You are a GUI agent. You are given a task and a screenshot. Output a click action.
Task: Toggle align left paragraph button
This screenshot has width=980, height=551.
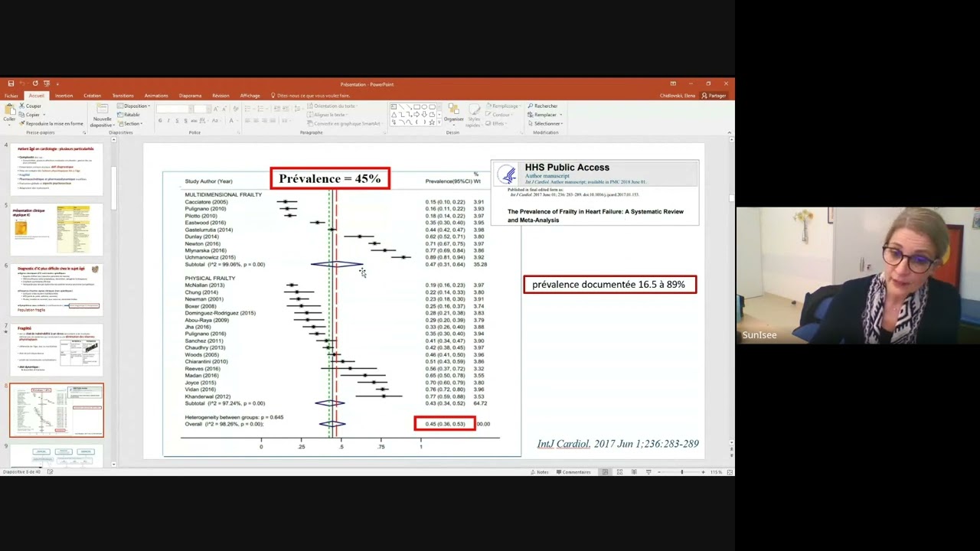tap(247, 120)
